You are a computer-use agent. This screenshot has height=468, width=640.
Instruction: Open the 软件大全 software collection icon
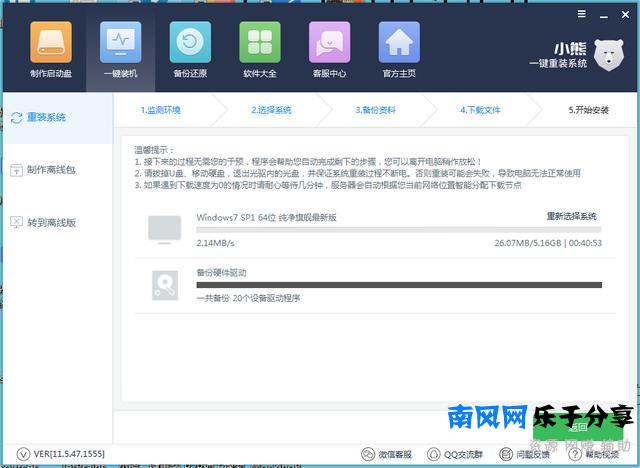[x=260, y=42]
